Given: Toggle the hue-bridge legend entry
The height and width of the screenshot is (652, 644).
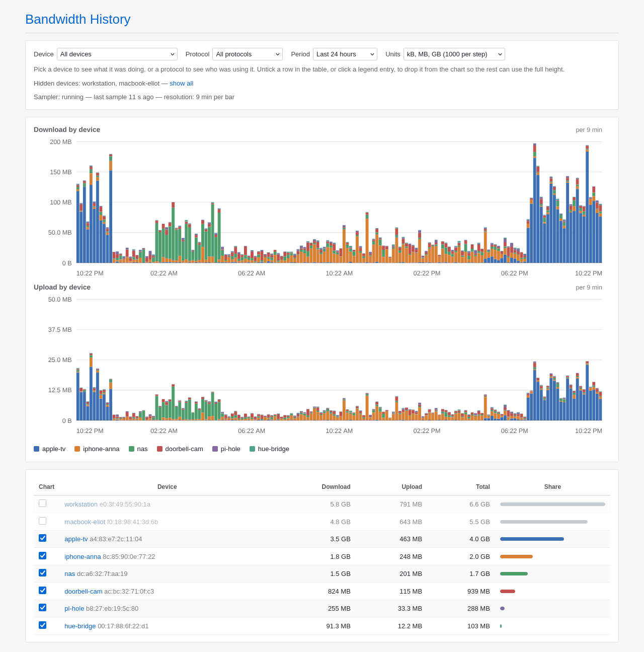Looking at the screenshot, I should pos(270,449).
